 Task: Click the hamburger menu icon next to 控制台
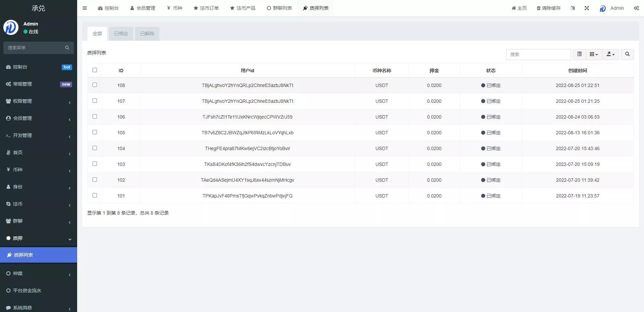pyautogui.click(x=85, y=8)
